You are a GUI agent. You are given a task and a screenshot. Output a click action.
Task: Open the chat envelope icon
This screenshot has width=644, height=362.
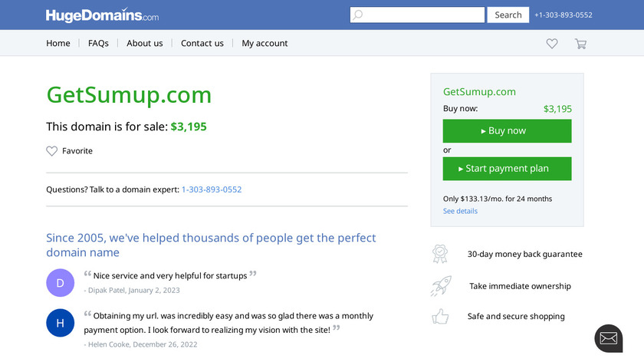click(608, 338)
